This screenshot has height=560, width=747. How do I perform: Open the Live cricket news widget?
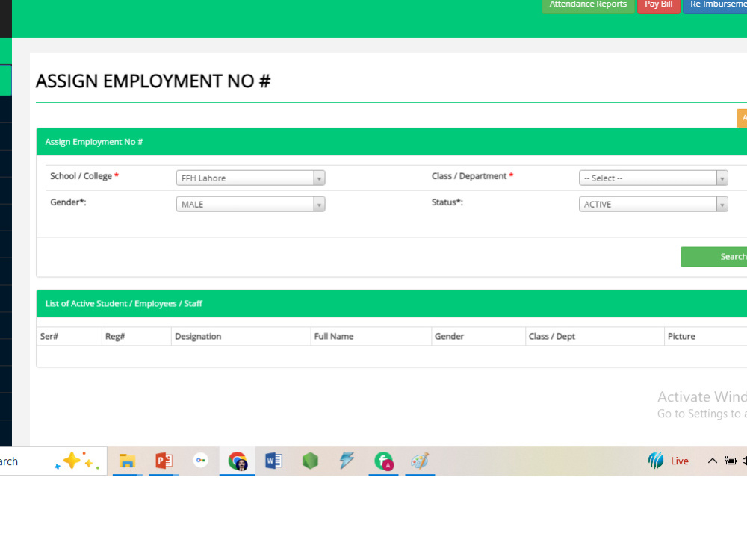669,461
